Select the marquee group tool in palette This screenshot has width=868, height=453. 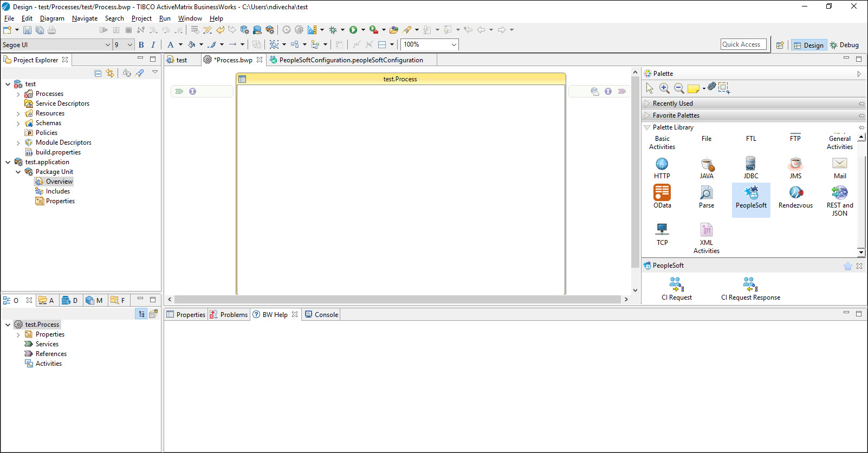click(724, 88)
